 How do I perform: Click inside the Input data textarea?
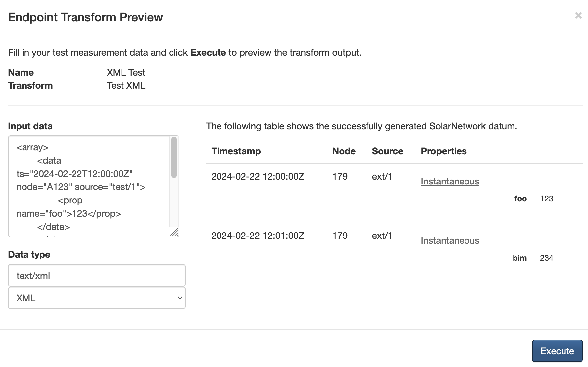[89, 186]
